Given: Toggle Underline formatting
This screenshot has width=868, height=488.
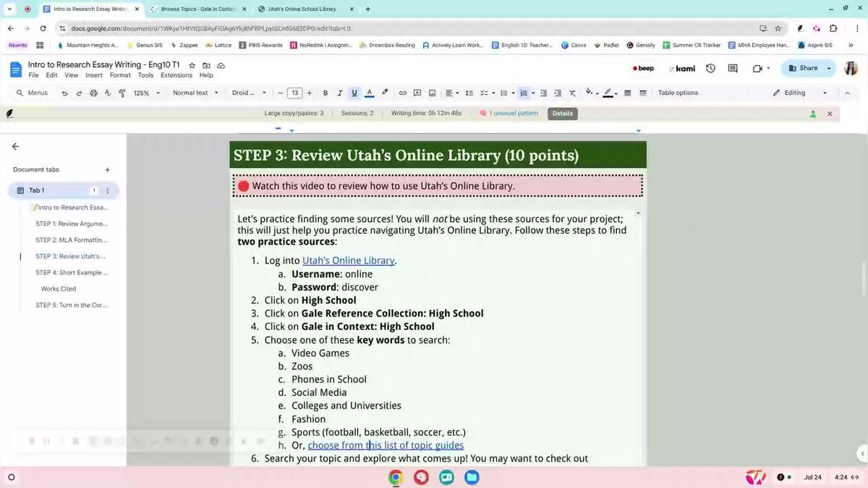Looking at the screenshot, I should tap(354, 93).
